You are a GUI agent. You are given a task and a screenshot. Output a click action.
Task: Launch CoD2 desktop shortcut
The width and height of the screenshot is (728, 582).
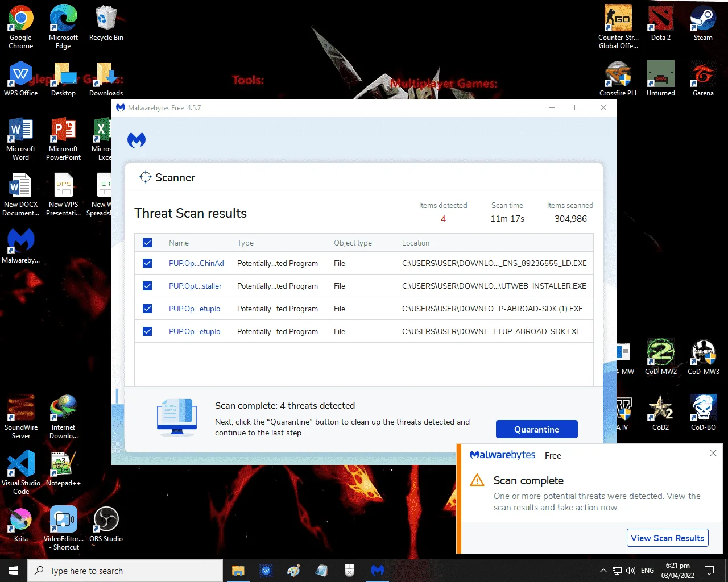660,413
